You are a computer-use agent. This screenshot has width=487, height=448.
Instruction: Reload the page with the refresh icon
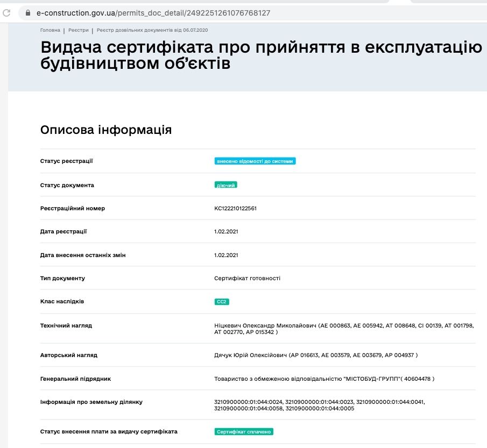click(x=6, y=13)
